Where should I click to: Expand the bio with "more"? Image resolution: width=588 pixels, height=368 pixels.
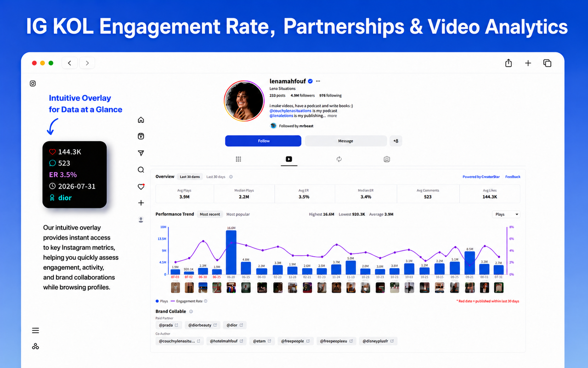click(332, 116)
